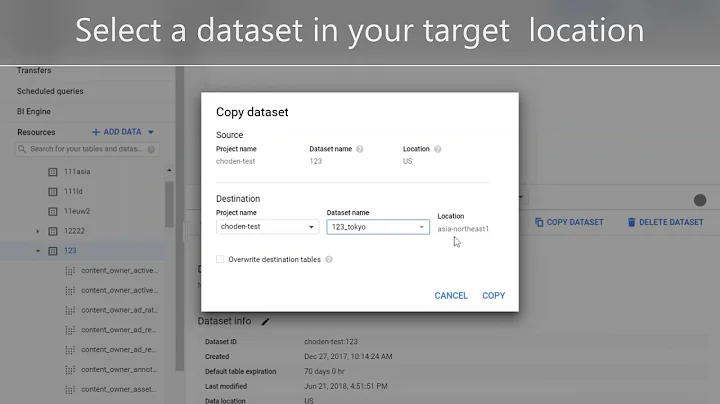Open Transfers in the sidebar
Screen dimensions: 720x404
[x=34, y=70]
